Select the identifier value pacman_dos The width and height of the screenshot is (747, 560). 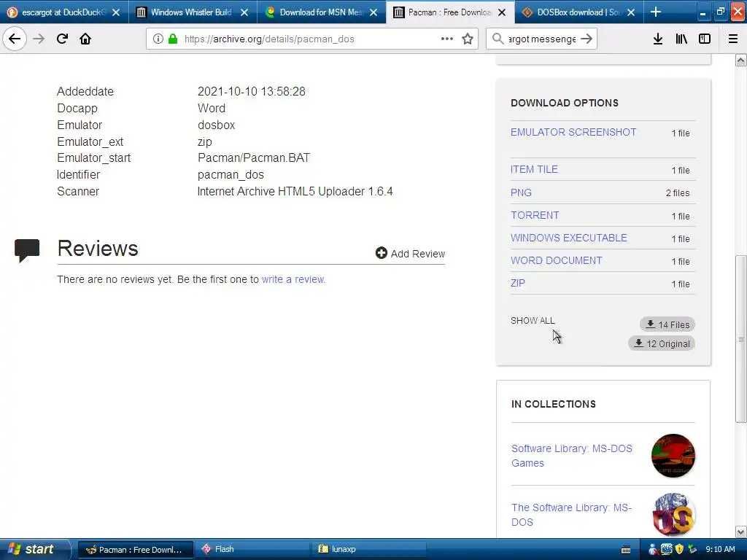pos(231,175)
